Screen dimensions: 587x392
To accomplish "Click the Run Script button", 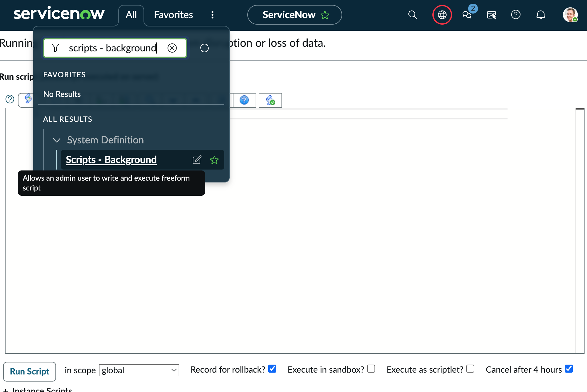I will click(x=30, y=371).
